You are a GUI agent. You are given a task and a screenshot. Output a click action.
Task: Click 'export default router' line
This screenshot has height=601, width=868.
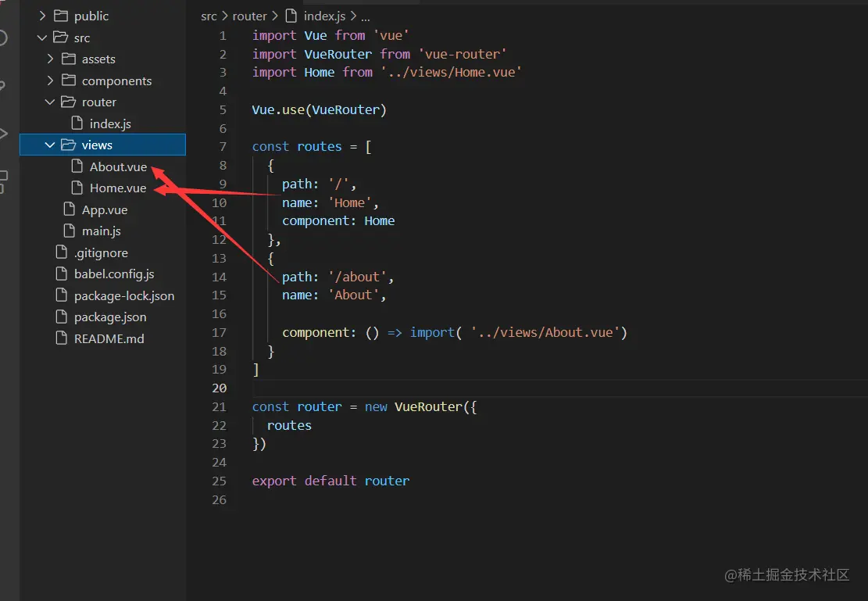click(x=330, y=481)
